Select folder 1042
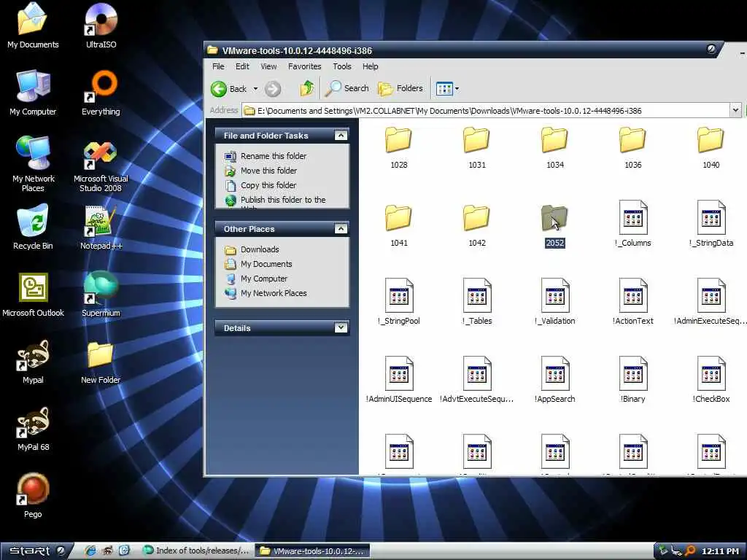 (477, 225)
